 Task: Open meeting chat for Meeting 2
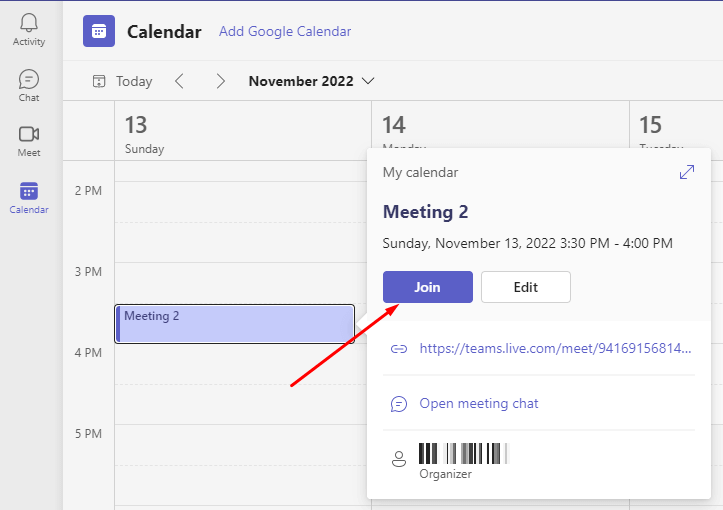[479, 403]
